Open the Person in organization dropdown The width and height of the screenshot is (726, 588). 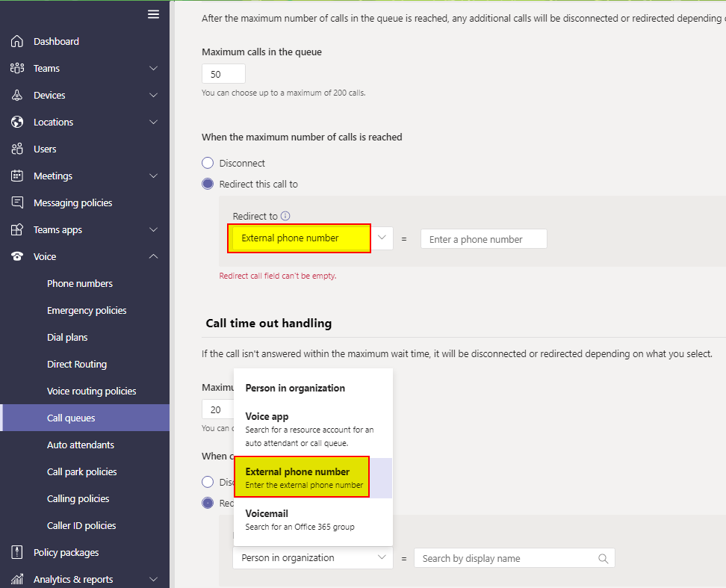[312, 558]
